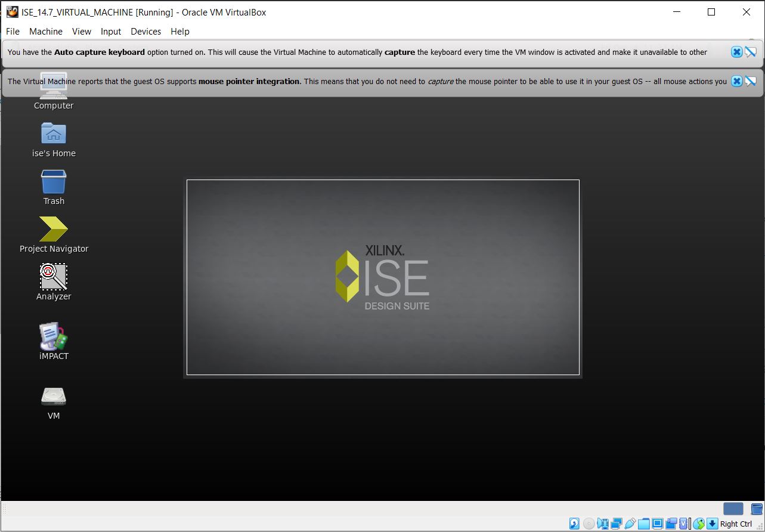The width and height of the screenshot is (765, 532).
Task: Click the USB devices status icon
Action: point(630,524)
